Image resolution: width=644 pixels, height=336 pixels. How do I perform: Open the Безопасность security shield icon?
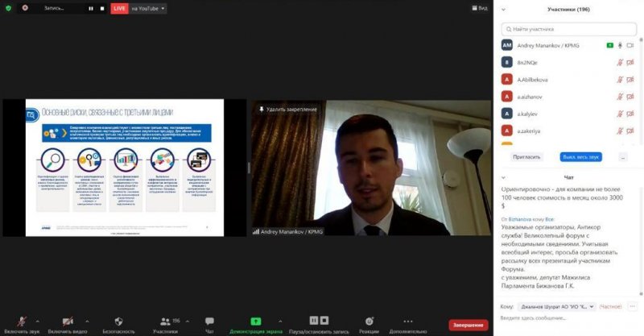tap(118, 321)
